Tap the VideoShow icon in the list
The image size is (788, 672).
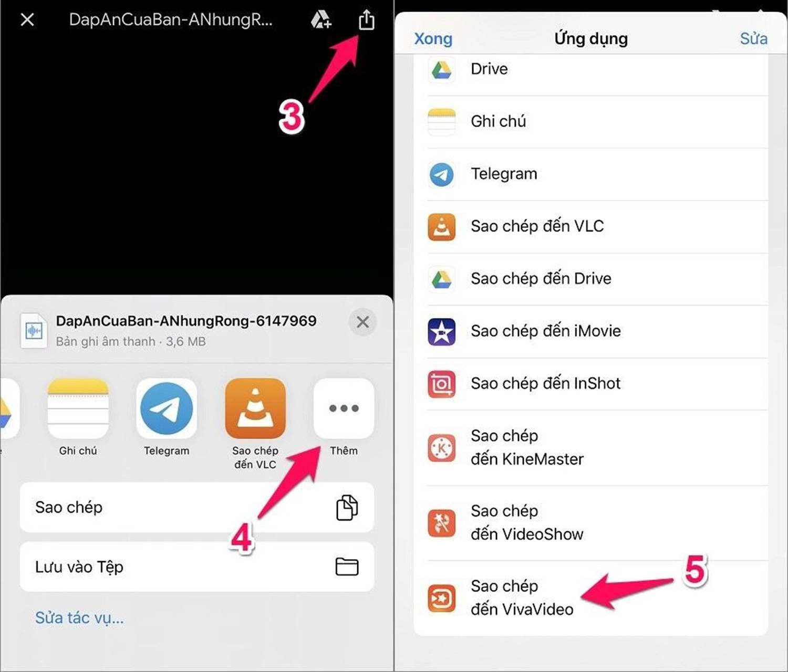coord(442,523)
